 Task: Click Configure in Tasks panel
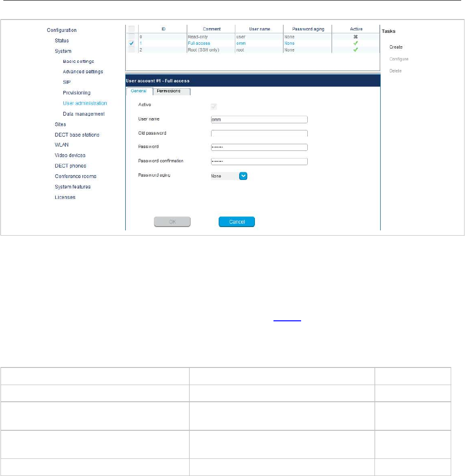399,59
